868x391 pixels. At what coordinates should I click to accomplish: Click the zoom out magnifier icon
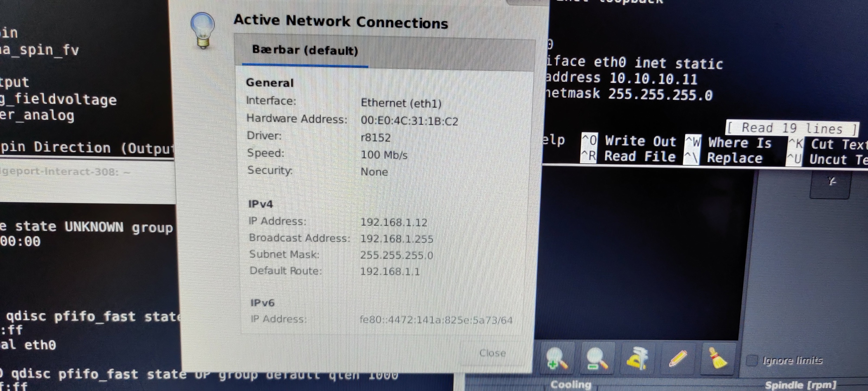597,359
